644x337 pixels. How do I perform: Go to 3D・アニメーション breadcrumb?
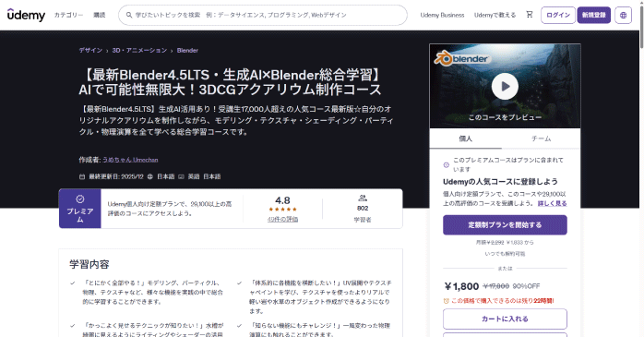pyautogui.click(x=139, y=50)
